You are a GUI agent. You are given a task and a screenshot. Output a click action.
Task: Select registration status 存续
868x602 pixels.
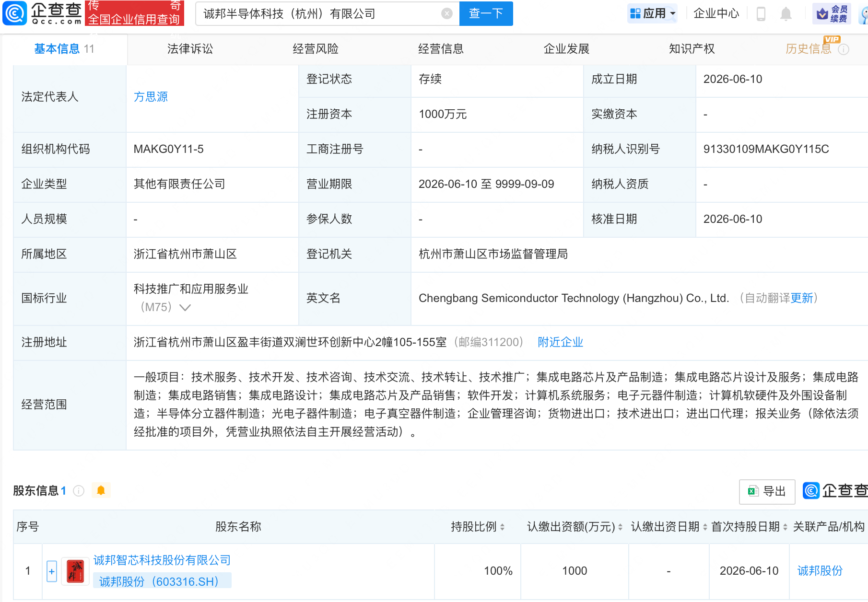click(x=430, y=79)
